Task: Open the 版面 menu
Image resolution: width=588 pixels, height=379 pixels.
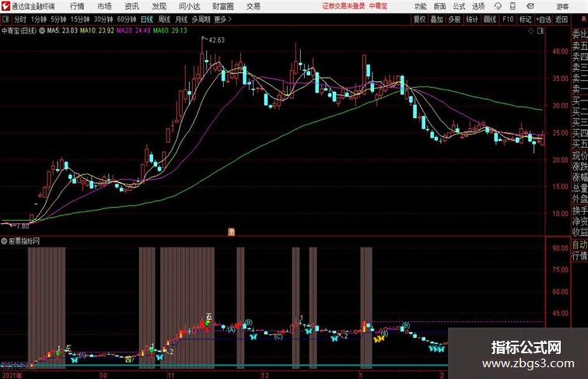Action: (440, 6)
